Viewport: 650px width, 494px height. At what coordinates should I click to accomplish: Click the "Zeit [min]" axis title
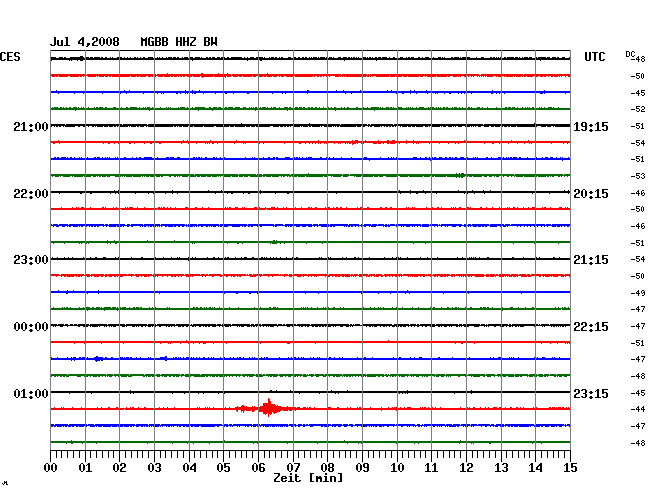click(x=308, y=478)
